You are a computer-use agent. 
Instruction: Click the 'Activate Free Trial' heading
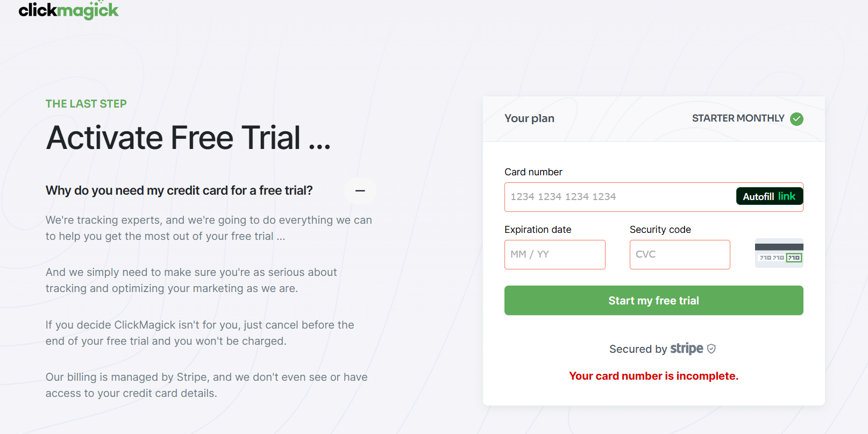188,138
